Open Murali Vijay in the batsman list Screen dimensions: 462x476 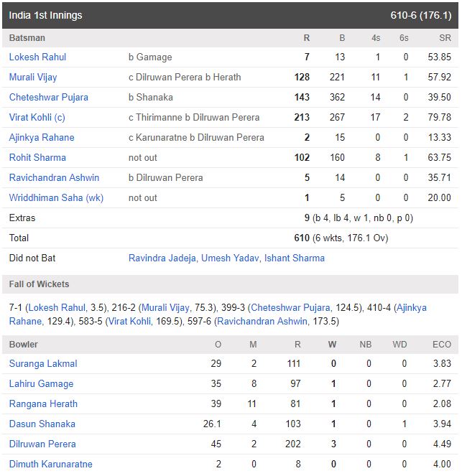click(x=33, y=77)
